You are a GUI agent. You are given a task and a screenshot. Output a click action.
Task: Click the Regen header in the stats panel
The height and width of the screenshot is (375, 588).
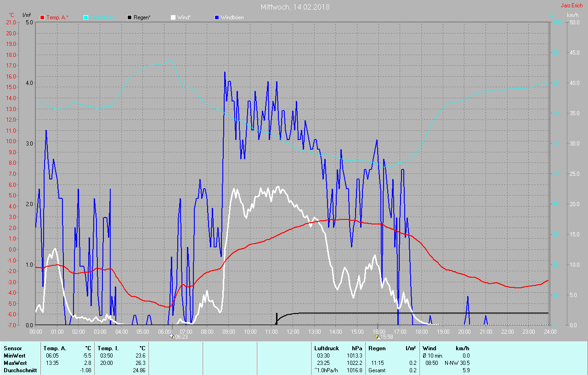click(377, 348)
